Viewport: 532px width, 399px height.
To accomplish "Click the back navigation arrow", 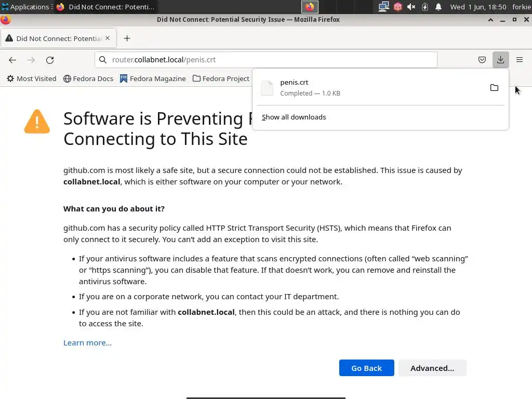I will click(x=12, y=60).
